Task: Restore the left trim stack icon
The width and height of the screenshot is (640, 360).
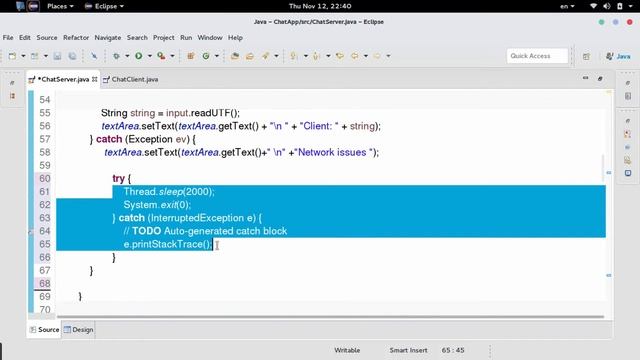Action: [12, 83]
